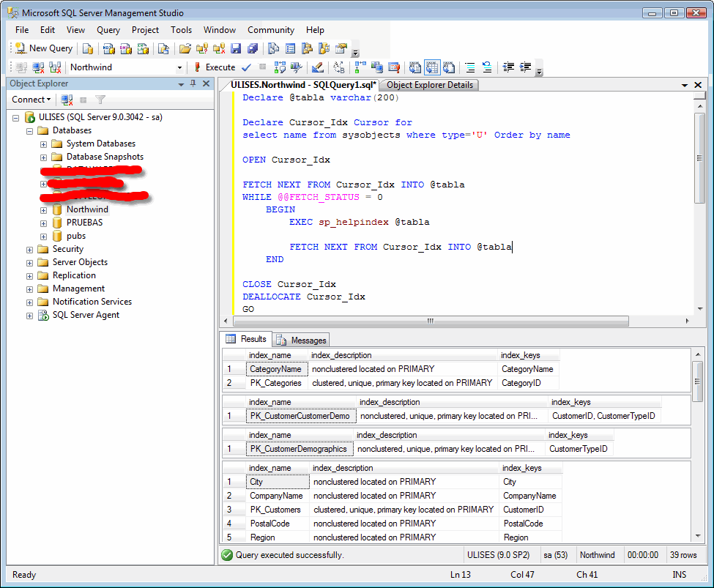
Task: Click the query editor horizontal scrollbar
Action: pyautogui.click(x=431, y=321)
